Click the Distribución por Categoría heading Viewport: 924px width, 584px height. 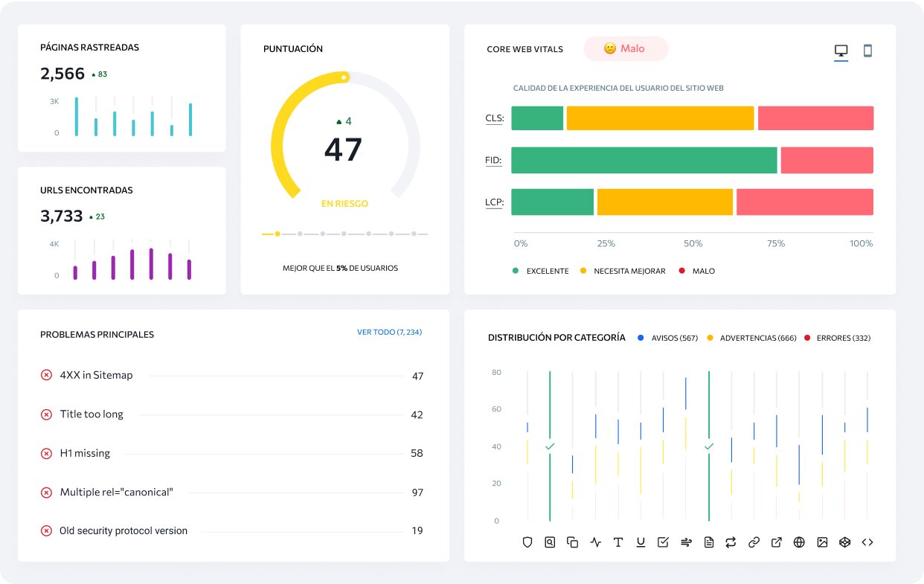[556, 338]
